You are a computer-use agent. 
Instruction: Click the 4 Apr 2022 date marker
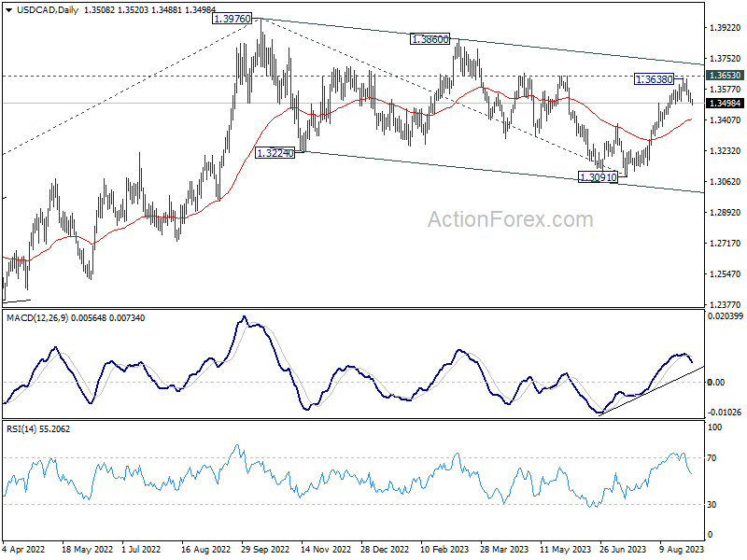[24, 550]
